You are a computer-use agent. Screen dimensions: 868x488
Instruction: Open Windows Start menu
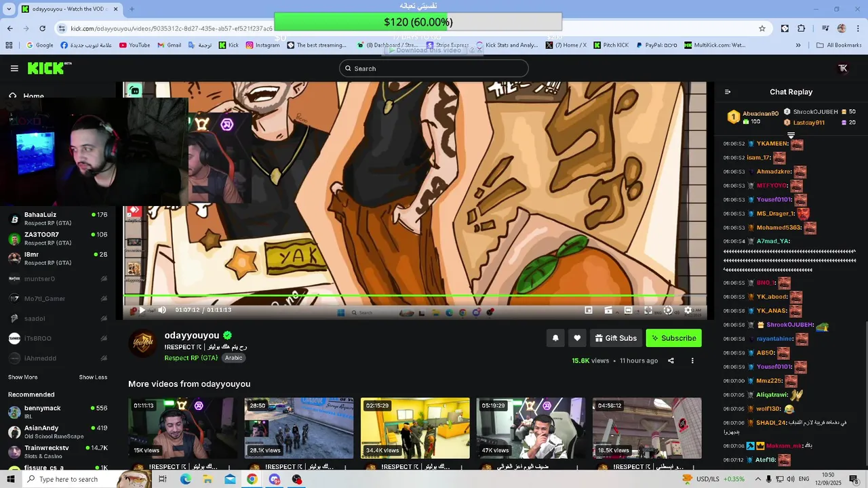click(x=9, y=479)
